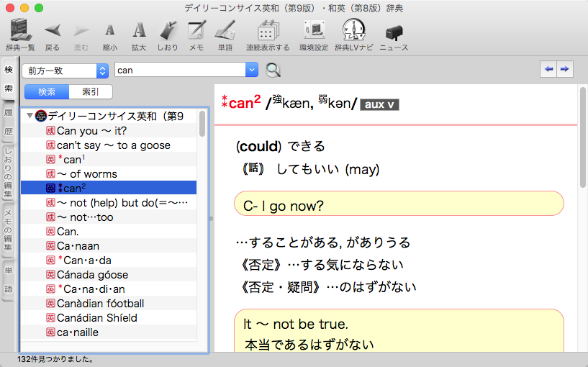The height and width of the screenshot is (367, 588).
Task: Open the 前方一致 match mode dropdown
Action: click(65, 70)
